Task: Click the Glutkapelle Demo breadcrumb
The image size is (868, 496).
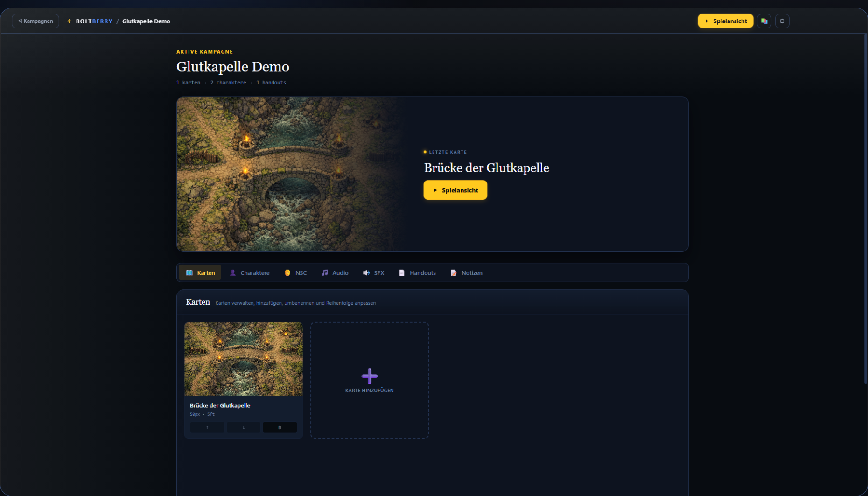Action: pyautogui.click(x=146, y=21)
